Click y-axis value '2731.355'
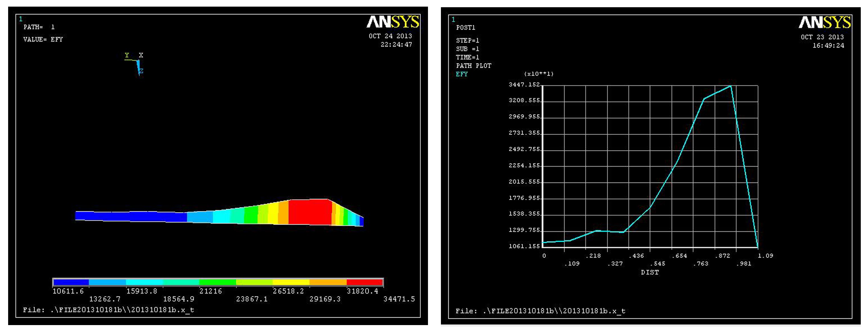The image size is (868, 332). click(524, 133)
